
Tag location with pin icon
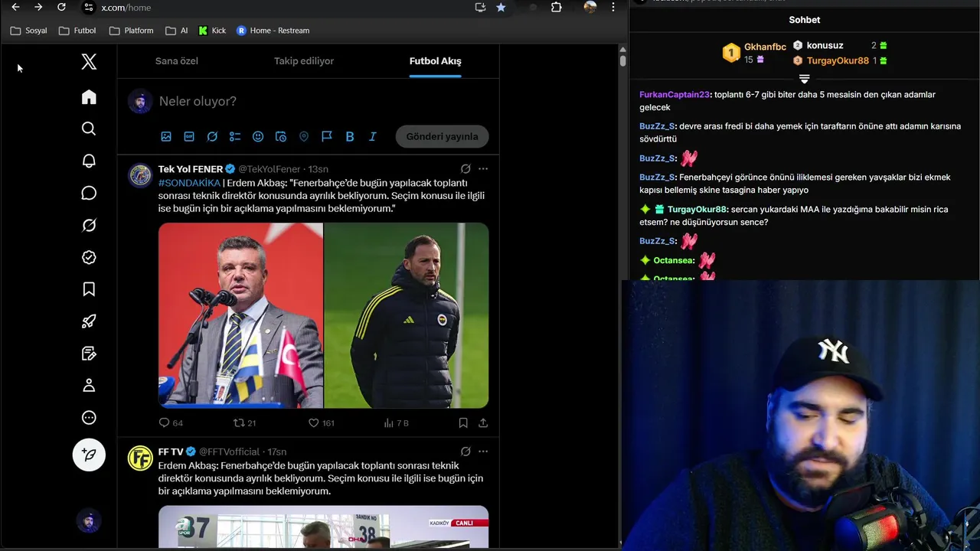[x=304, y=136]
